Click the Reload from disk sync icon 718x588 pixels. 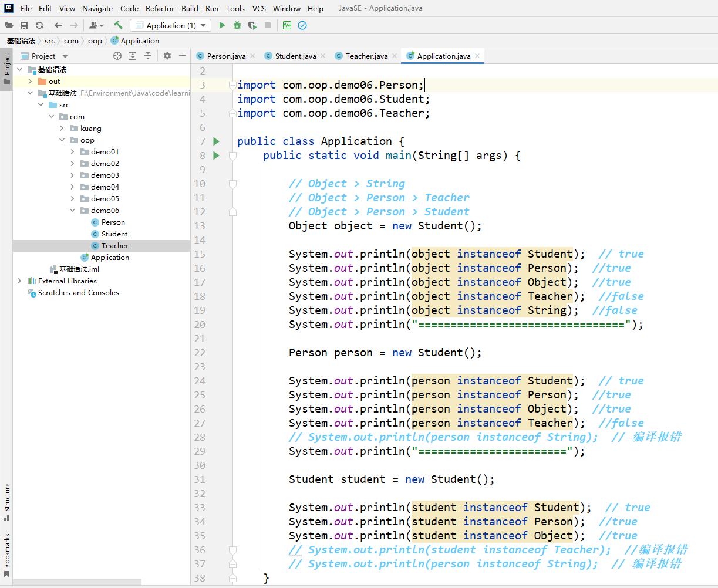tap(39, 25)
